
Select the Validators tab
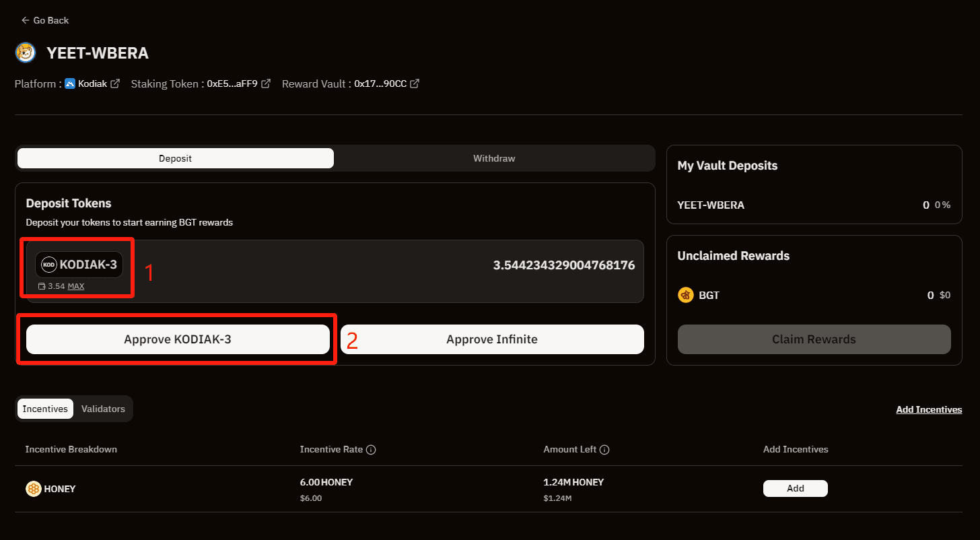pyautogui.click(x=103, y=409)
